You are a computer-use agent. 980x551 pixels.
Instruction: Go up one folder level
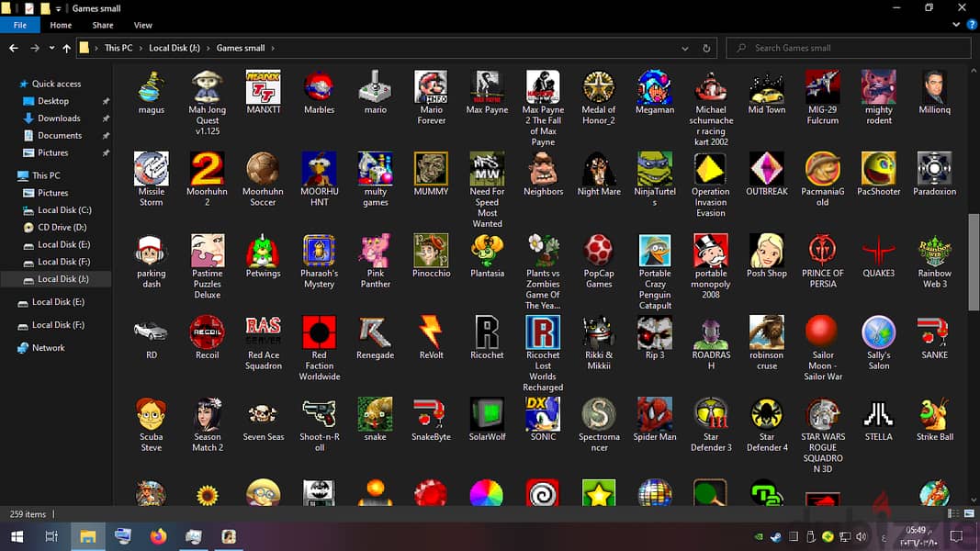coord(67,48)
